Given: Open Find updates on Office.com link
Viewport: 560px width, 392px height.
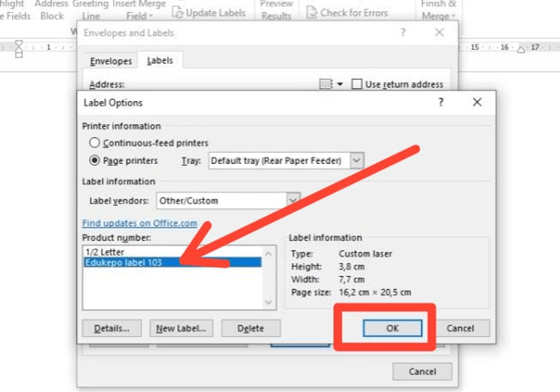Looking at the screenshot, I should tap(139, 223).
